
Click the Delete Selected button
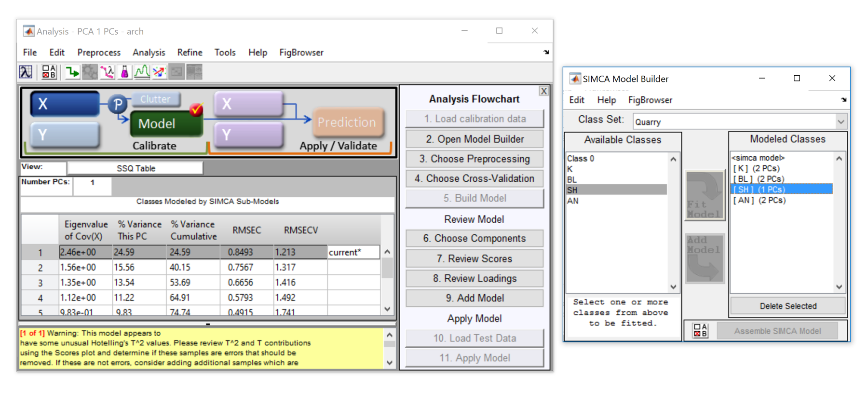787,306
